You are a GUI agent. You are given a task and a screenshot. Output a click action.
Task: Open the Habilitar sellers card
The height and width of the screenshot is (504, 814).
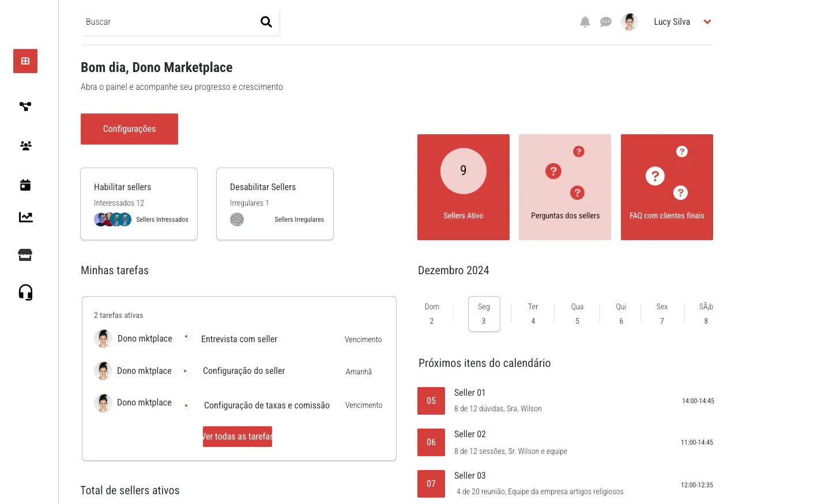(139, 204)
